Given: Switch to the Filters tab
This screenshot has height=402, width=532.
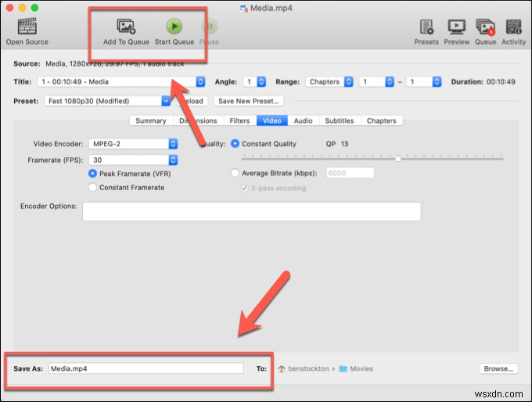Looking at the screenshot, I should click(x=239, y=120).
